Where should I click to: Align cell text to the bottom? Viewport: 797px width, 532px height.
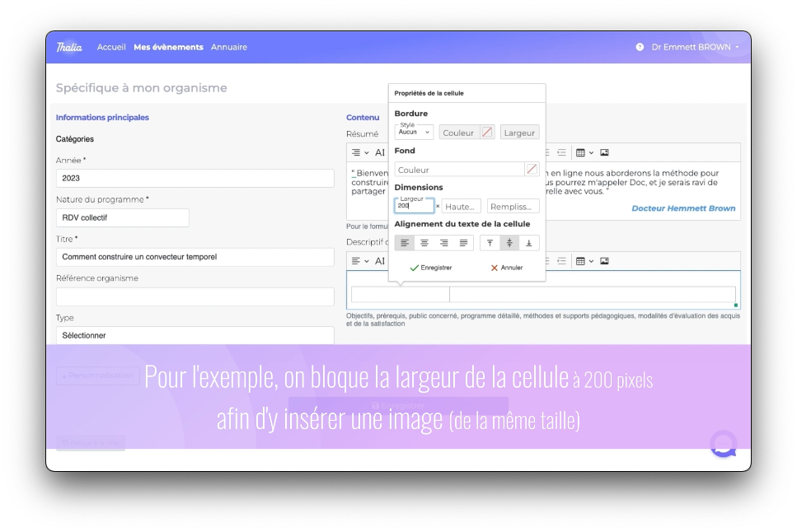click(x=529, y=243)
